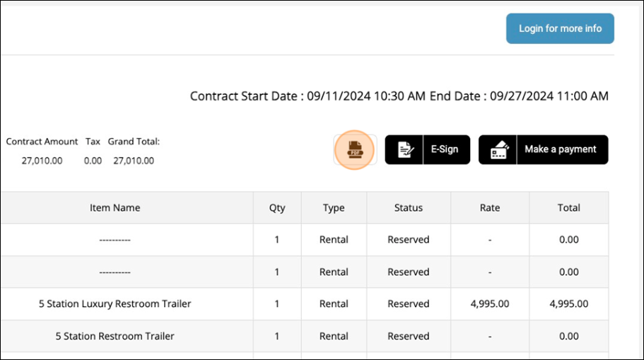Image resolution: width=644 pixels, height=360 pixels.
Task: Select the Item Name column header
Action: click(115, 208)
